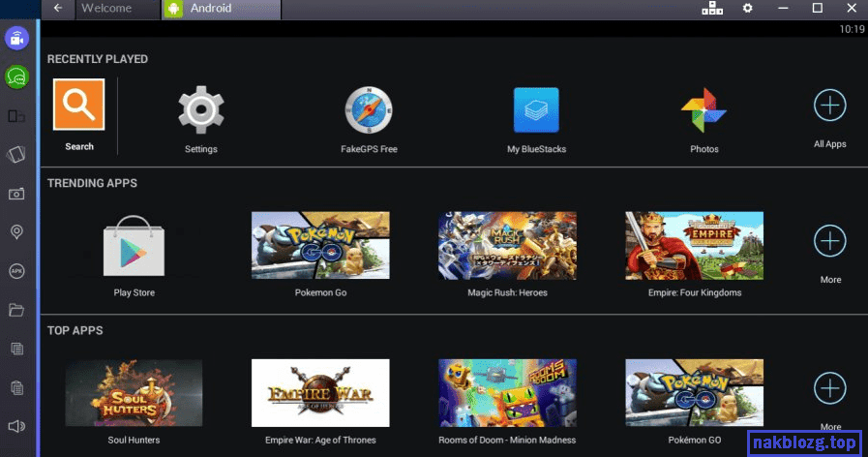868x457 pixels.
Task: Click the install APK sidebar icon
Action: pyautogui.click(x=16, y=271)
